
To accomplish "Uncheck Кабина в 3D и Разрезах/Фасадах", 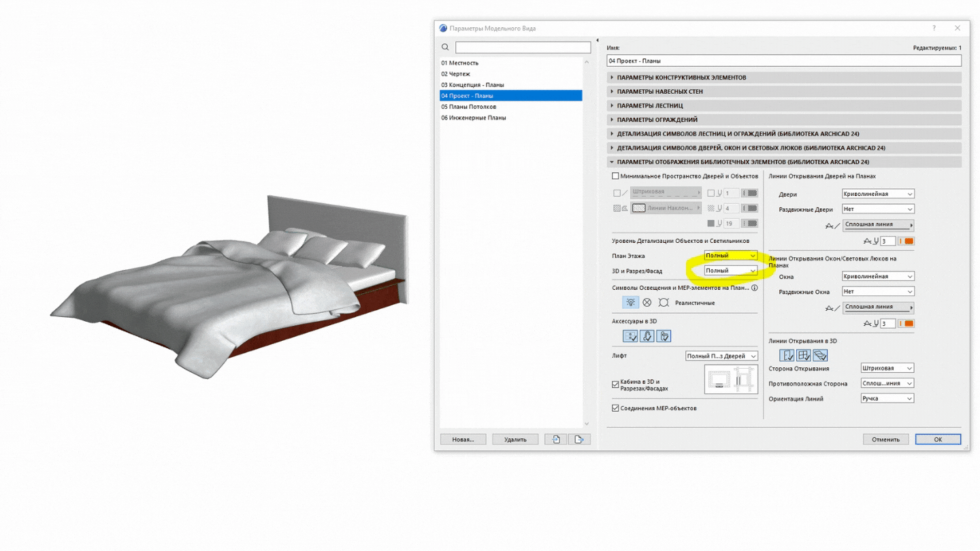I will [x=616, y=384].
